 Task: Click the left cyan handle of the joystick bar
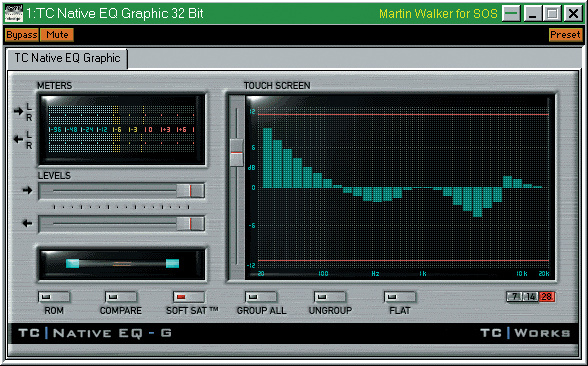pos(72,264)
